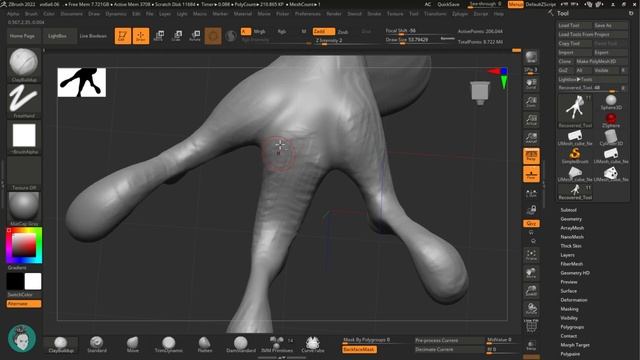The image size is (640, 360).
Task: Open the Preferences menu
Action: pos(308,13)
